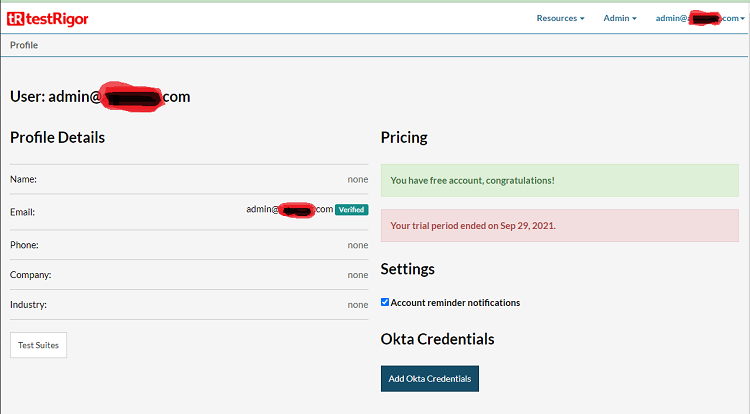This screenshot has width=750, height=414.
Task: Click the testRigor logo
Action: coord(49,18)
